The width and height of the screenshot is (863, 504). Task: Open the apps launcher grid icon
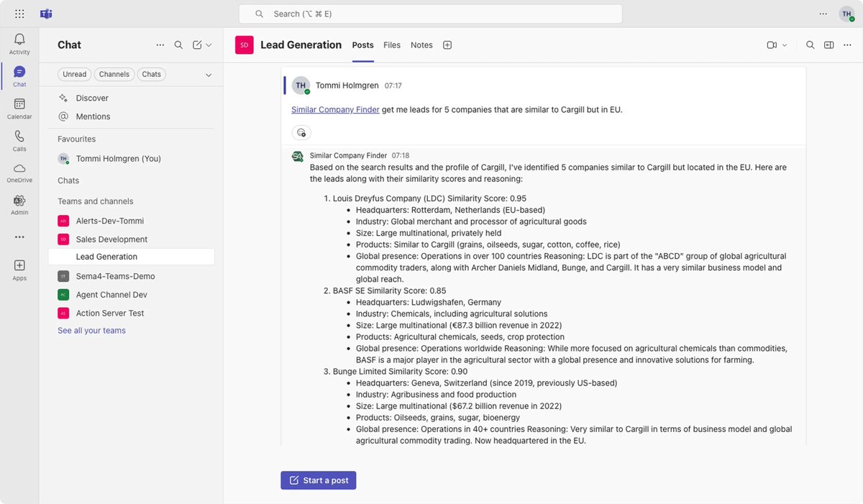pyautogui.click(x=19, y=14)
